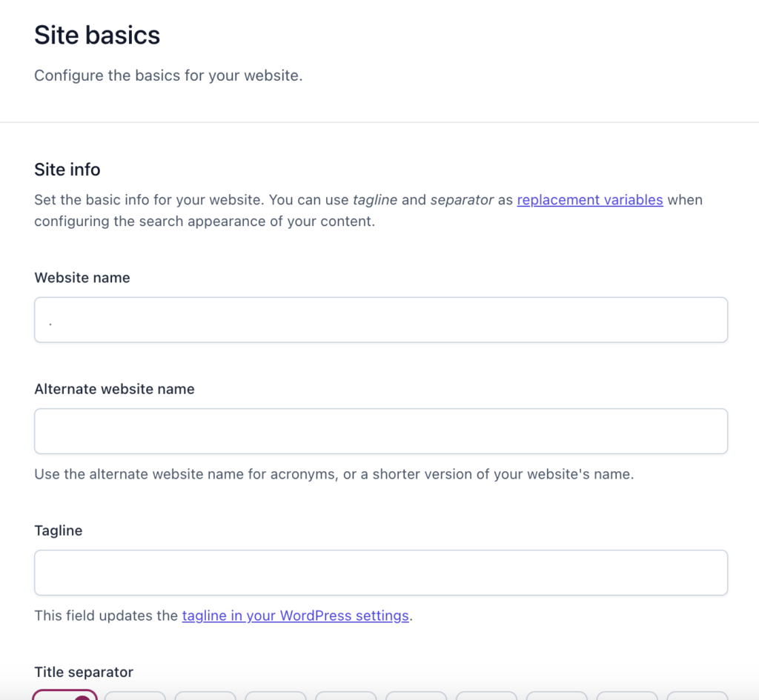Choose the last title separator option

tap(697, 696)
